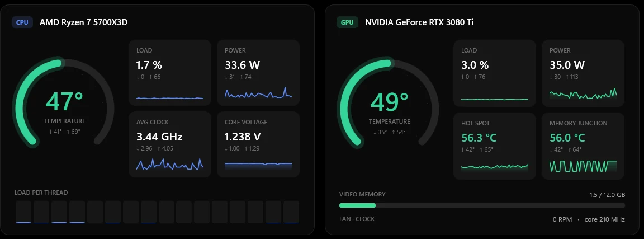This screenshot has width=644, height=239.
Task: Click the CORE VOLTAGE 1.238 V value
Action: click(x=242, y=136)
